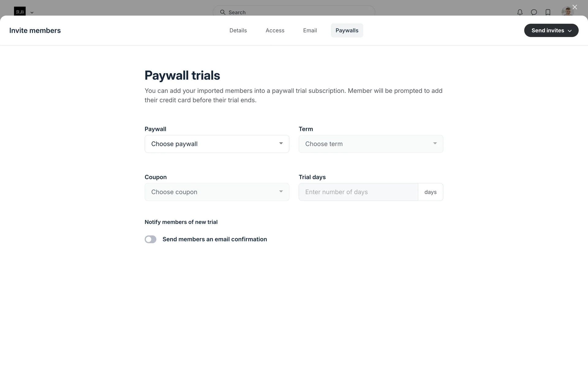The height and width of the screenshot is (368, 588).
Task: Click the search magnifier icon
Action: tap(223, 12)
